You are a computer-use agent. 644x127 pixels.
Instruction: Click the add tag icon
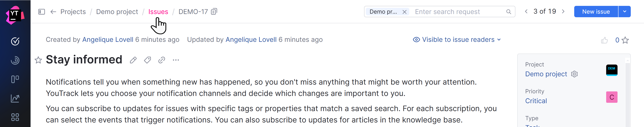148,60
